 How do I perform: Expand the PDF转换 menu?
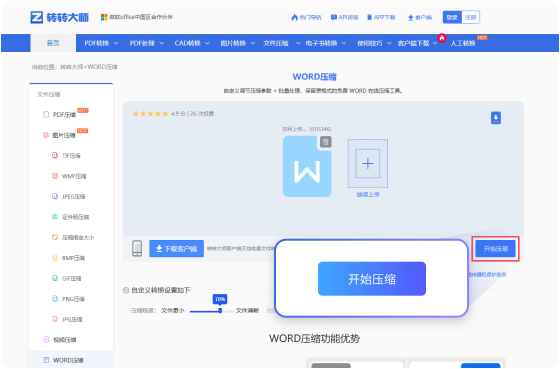coord(101,43)
